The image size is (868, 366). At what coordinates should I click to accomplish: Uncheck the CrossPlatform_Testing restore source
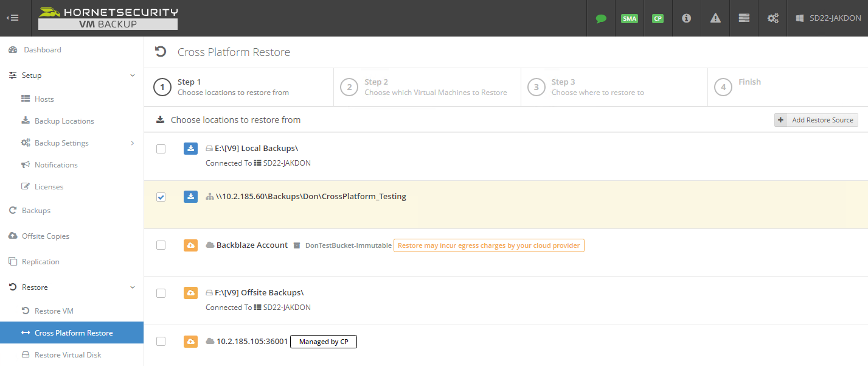tap(161, 197)
